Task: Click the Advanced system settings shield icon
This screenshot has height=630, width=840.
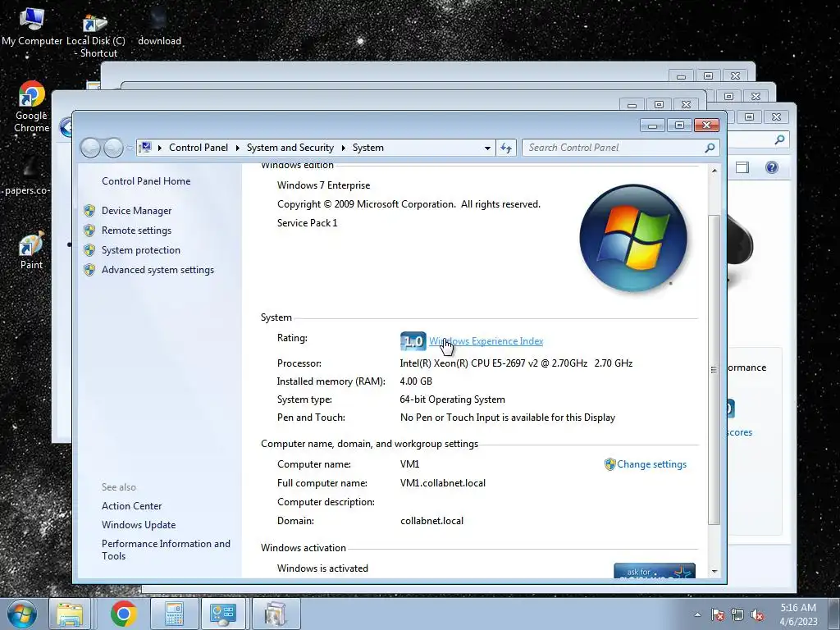Action: pyautogui.click(x=89, y=270)
